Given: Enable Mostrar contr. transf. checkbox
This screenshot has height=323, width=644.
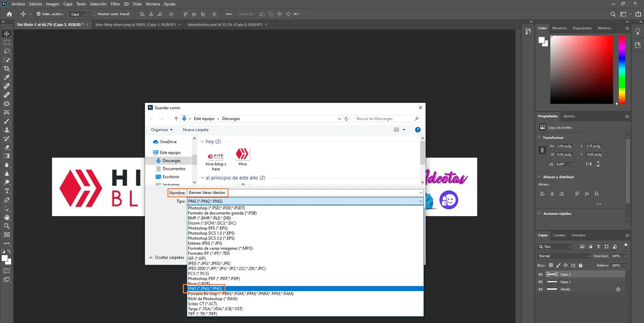Looking at the screenshot, I should point(94,14).
